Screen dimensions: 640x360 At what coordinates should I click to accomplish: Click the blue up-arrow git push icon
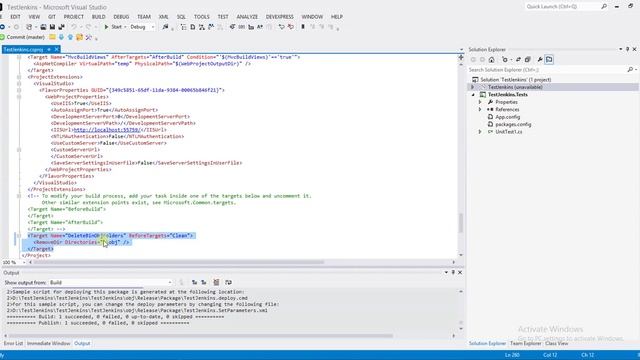pyautogui.click(x=70, y=37)
